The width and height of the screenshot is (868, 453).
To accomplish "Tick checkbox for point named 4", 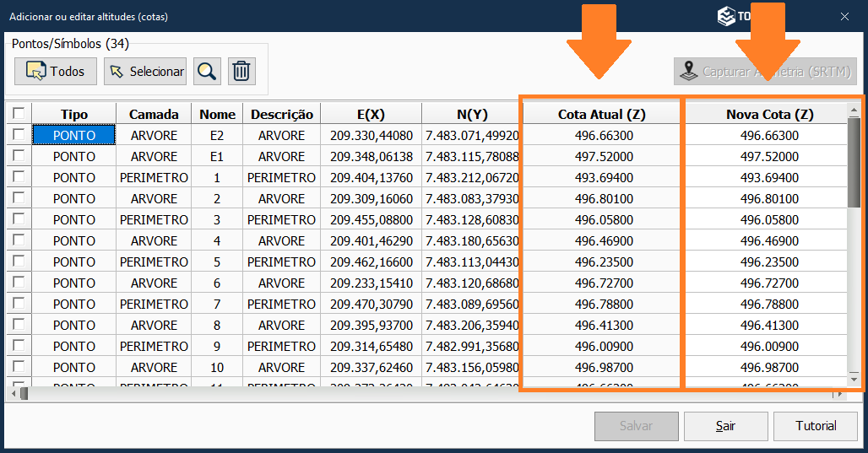I will coord(18,240).
